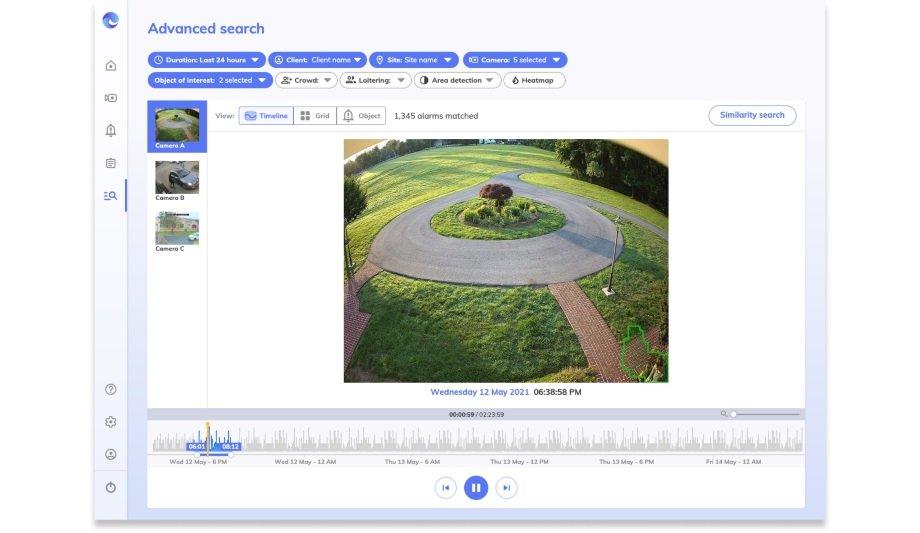
Task: Click the main camera video frame
Action: click(x=506, y=261)
